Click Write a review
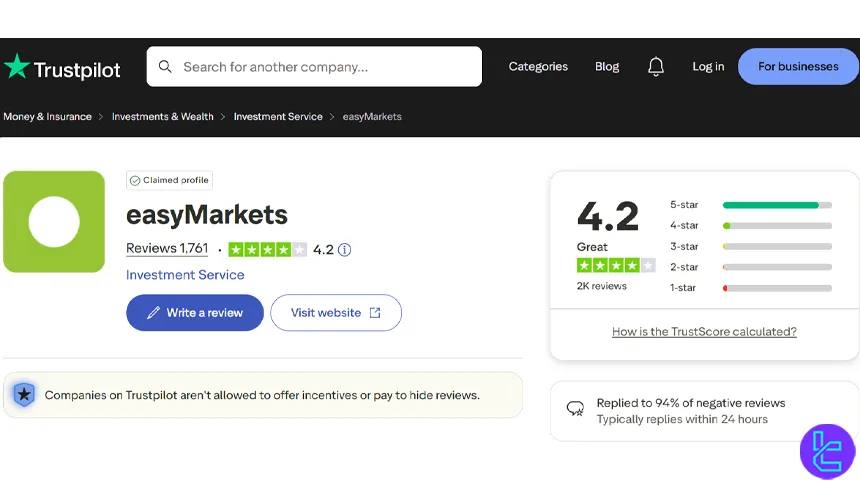860x484 pixels. click(195, 313)
